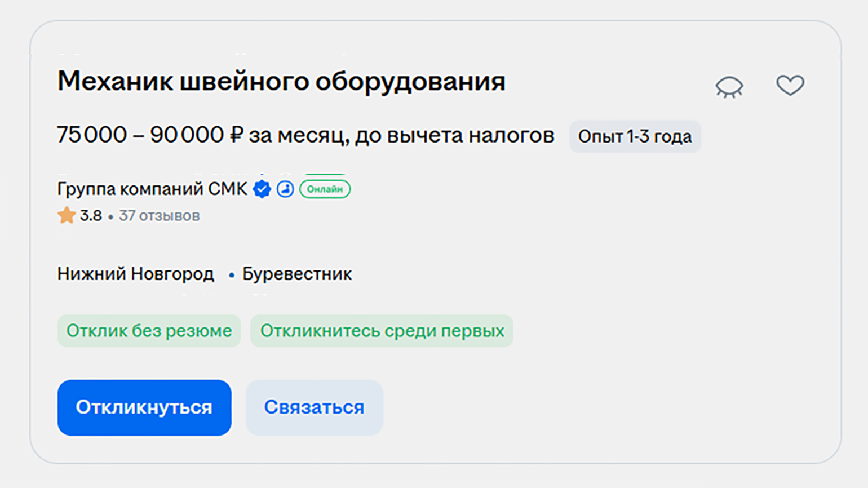The width and height of the screenshot is (868, 488).
Task: Click the blue metro dot before Буревестник
Action: (232, 275)
